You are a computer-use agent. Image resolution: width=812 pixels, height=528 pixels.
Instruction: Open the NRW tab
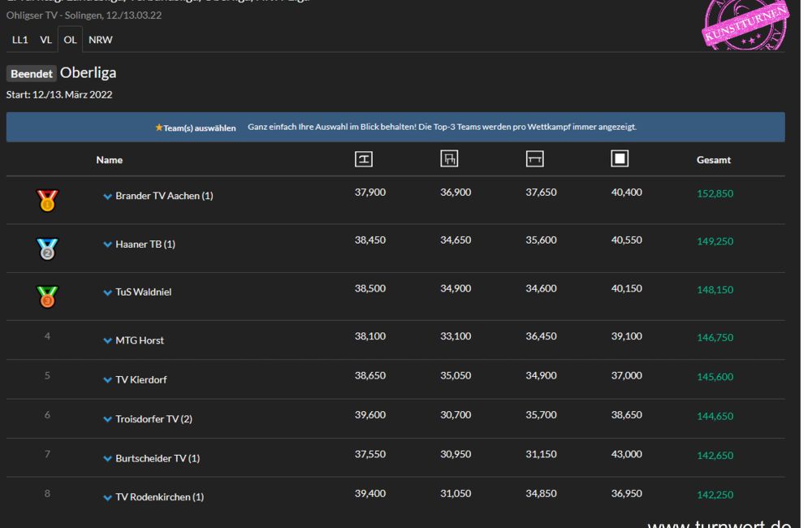coord(101,39)
